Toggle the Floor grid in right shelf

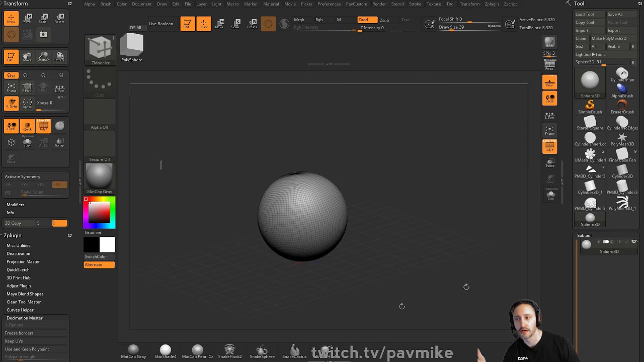click(x=549, y=82)
